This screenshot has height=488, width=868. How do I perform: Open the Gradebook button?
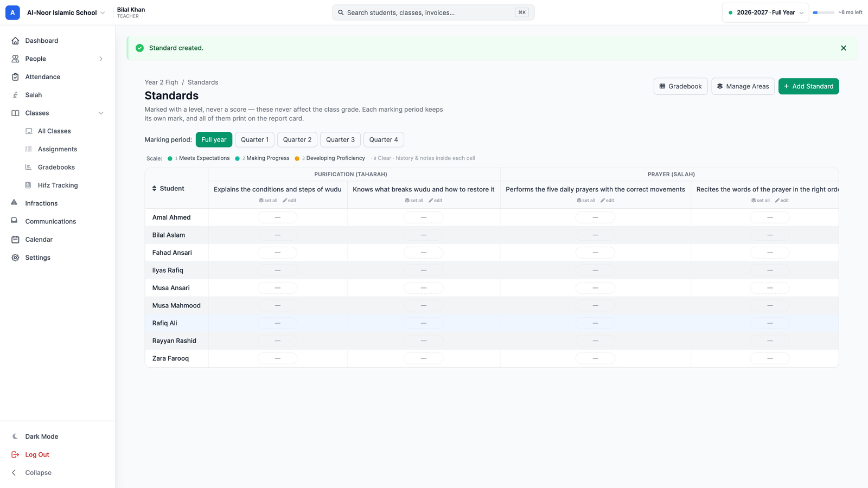click(x=680, y=86)
